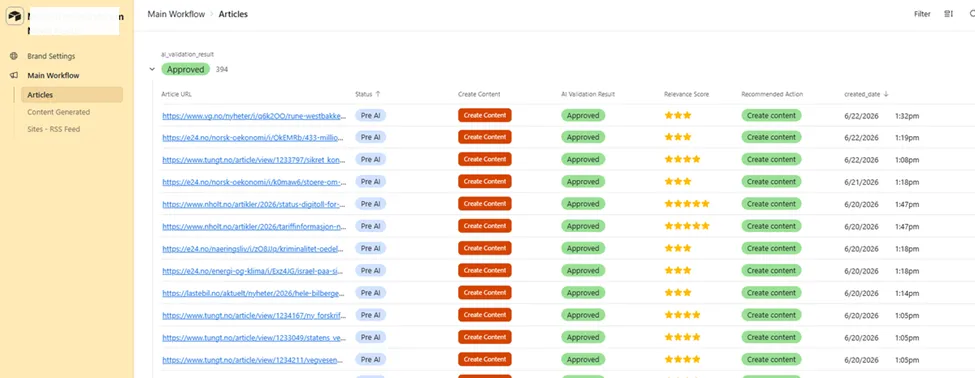The image size is (975, 378).
Task: Click Create Content button for hele-bilberge row
Action: pos(484,293)
